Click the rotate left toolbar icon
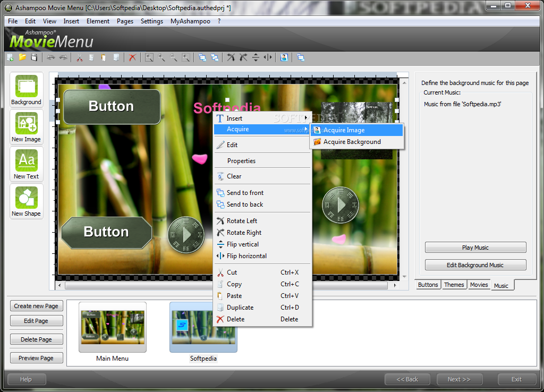Viewport: 544px width, 392px height. 231,57
